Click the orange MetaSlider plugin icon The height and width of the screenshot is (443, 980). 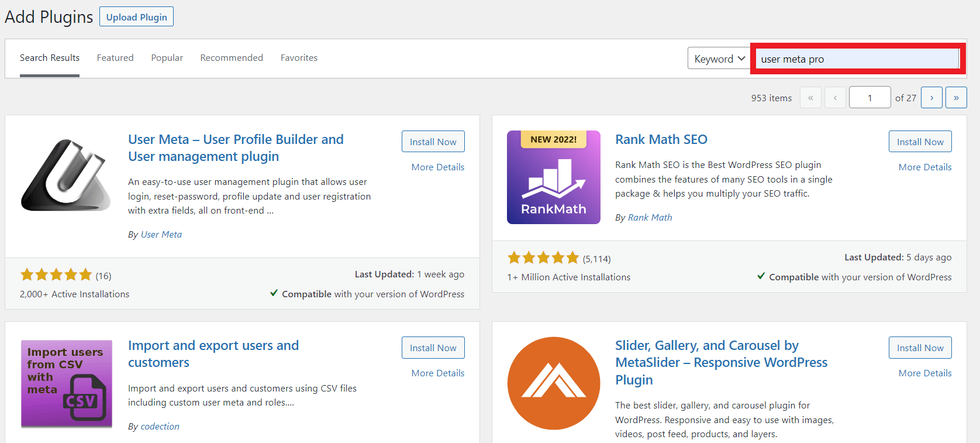point(553,383)
